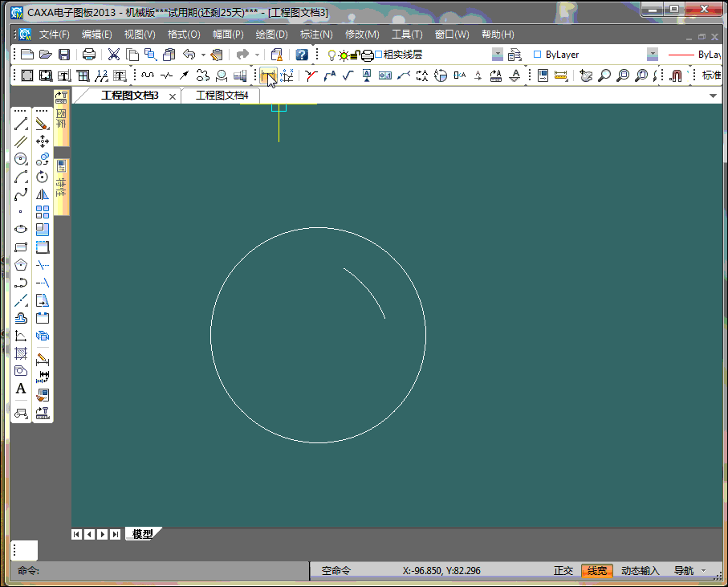Click the magnet snap icon
Viewport: 728px width, 587px height.
(x=676, y=75)
